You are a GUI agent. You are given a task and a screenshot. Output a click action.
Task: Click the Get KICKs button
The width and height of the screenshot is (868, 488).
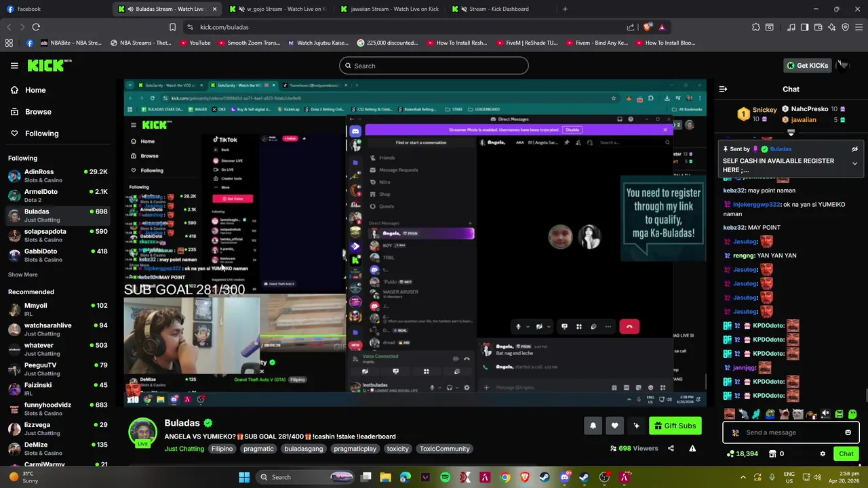coord(807,65)
